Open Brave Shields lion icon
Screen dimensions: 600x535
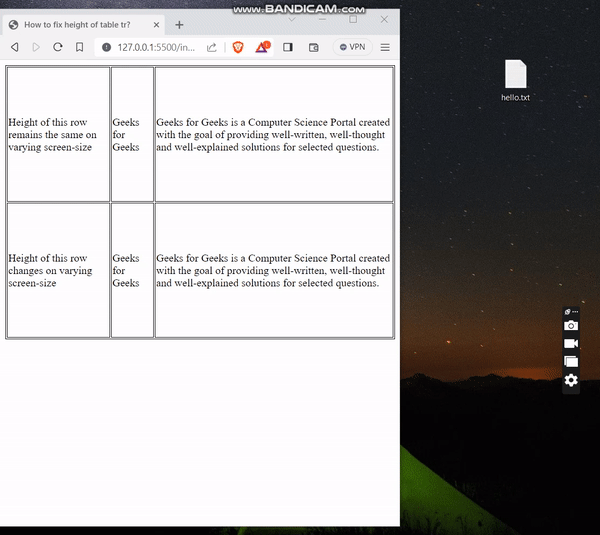click(238, 47)
